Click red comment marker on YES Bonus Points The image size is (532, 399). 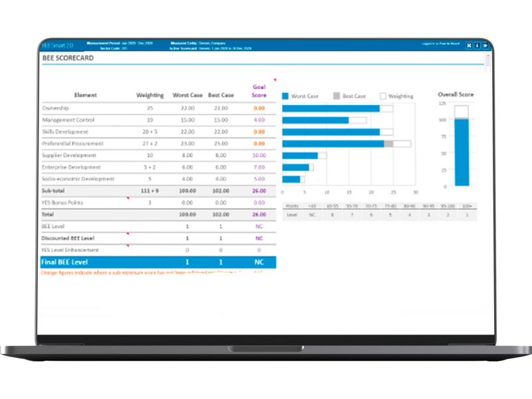point(128,198)
